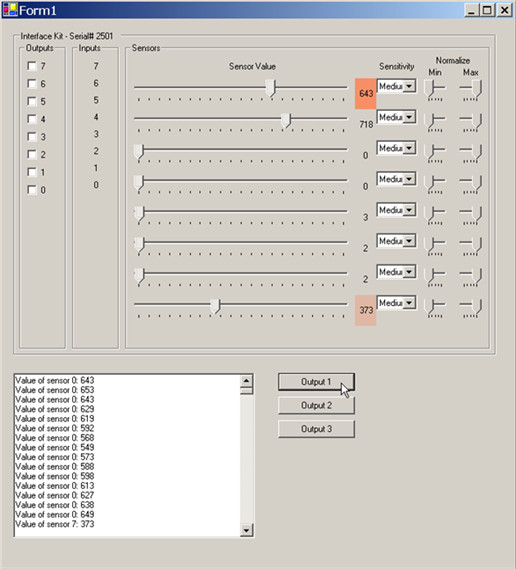Click the sensor slider thumb showing 718

286,120
